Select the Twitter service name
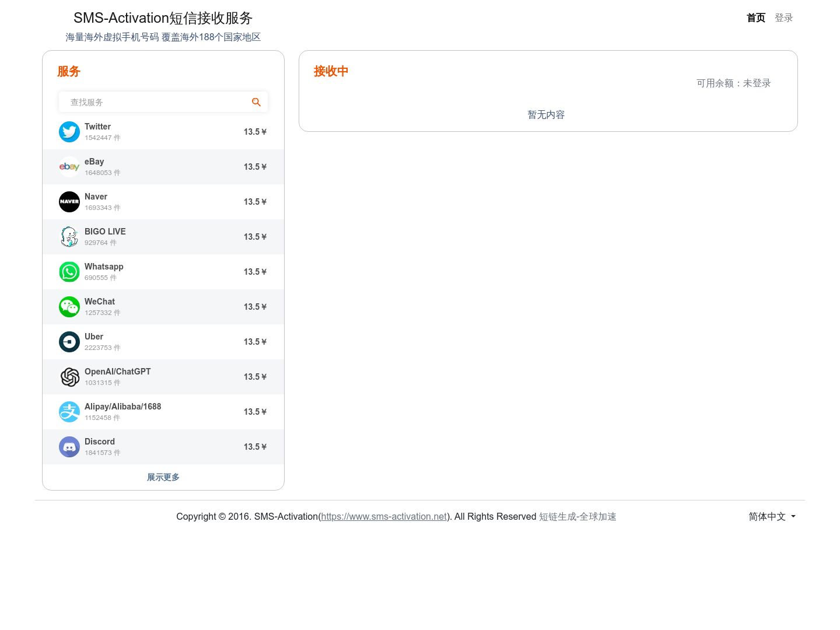Viewport: 840px width, 630px height. click(x=97, y=127)
